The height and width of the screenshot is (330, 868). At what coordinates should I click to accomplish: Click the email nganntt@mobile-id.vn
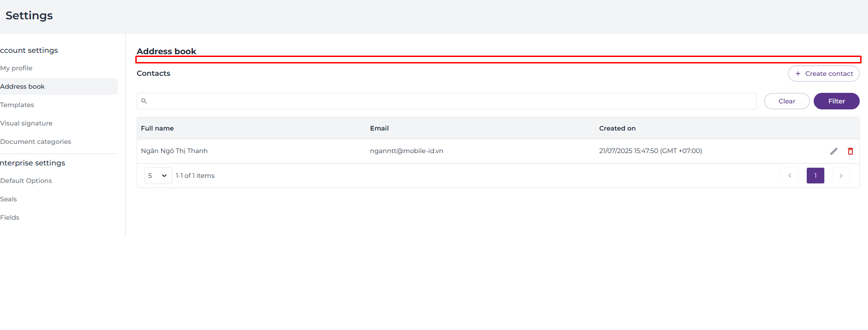pyautogui.click(x=406, y=151)
